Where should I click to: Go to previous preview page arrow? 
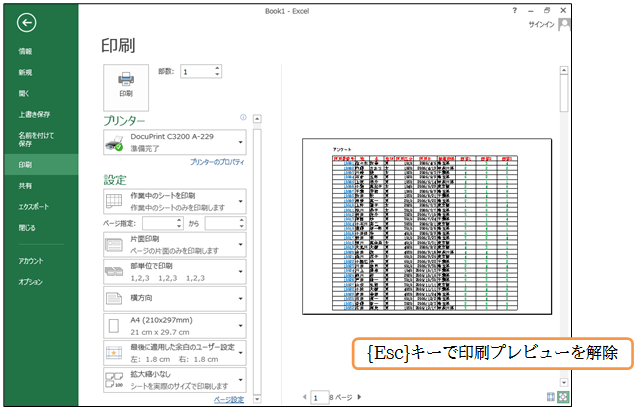(x=306, y=398)
